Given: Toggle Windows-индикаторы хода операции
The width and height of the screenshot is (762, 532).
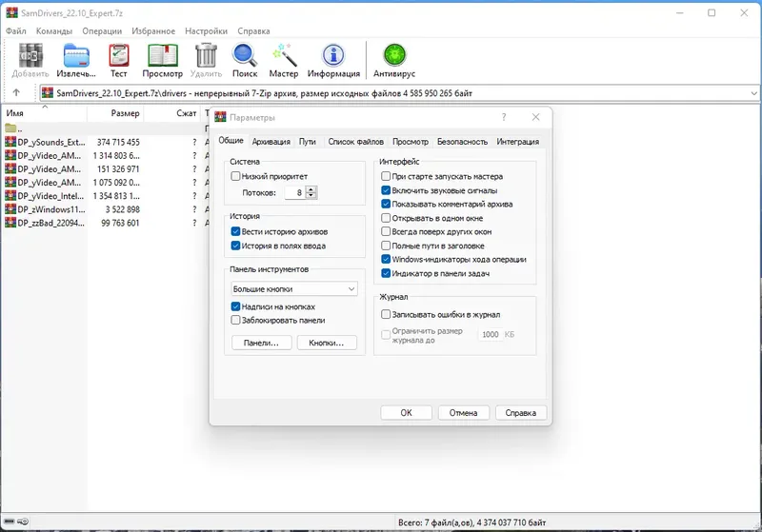Looking at the screenshot, I should coord(386,259).
